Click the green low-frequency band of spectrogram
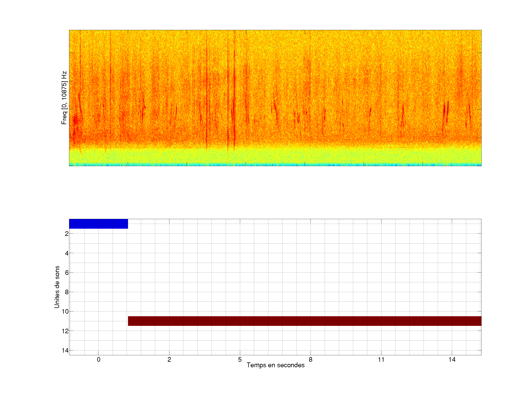The image size is (532, 399). tap(275, 156)
